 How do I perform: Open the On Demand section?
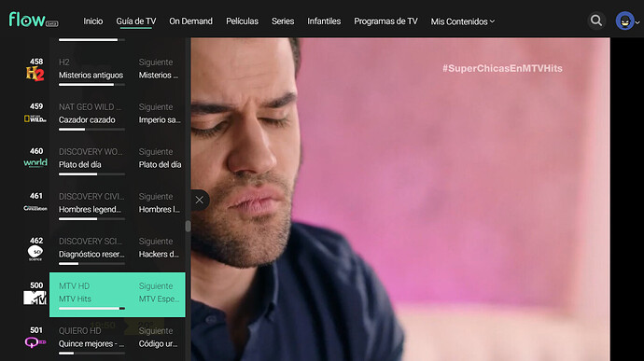point(190,21)
